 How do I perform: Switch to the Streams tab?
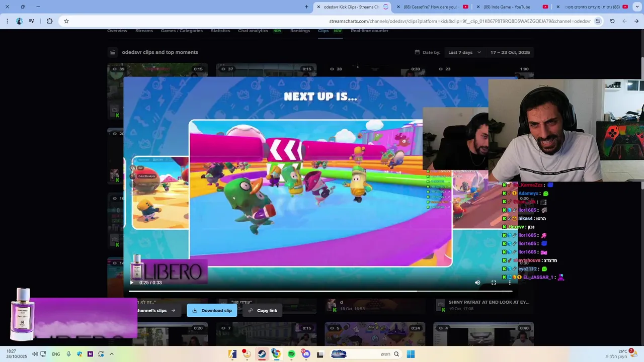point(144,31)
